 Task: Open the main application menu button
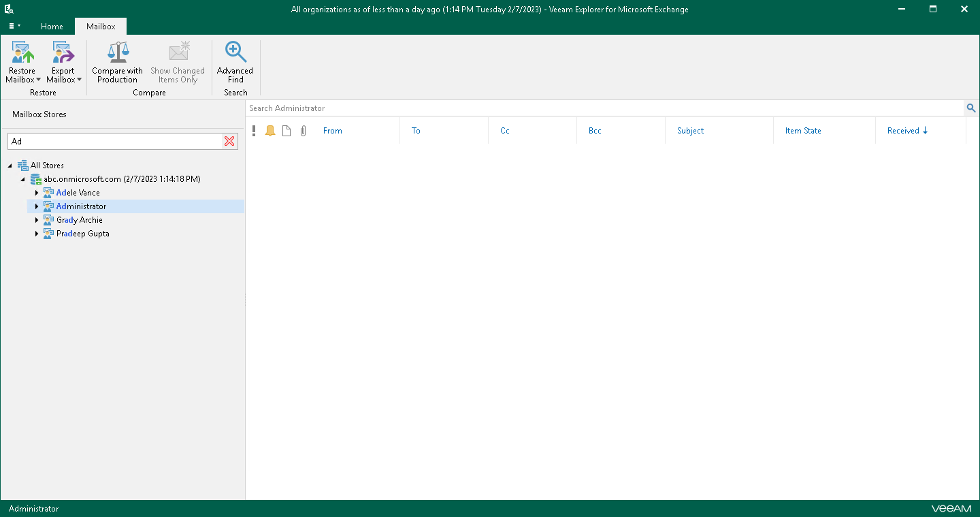pos(14,26)
